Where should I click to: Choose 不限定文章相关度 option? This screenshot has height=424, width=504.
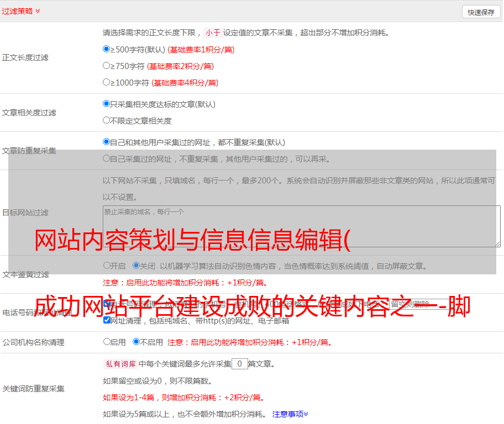click(x=106, y=120)
